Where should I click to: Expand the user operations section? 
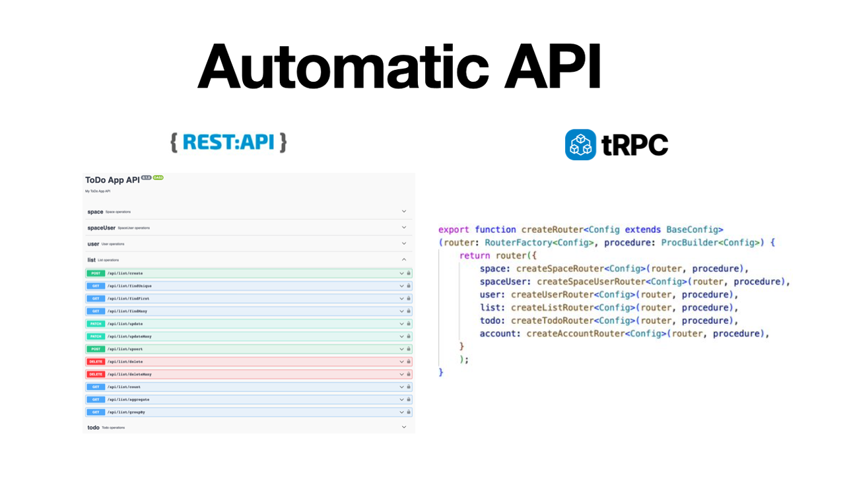click(403, 243)
